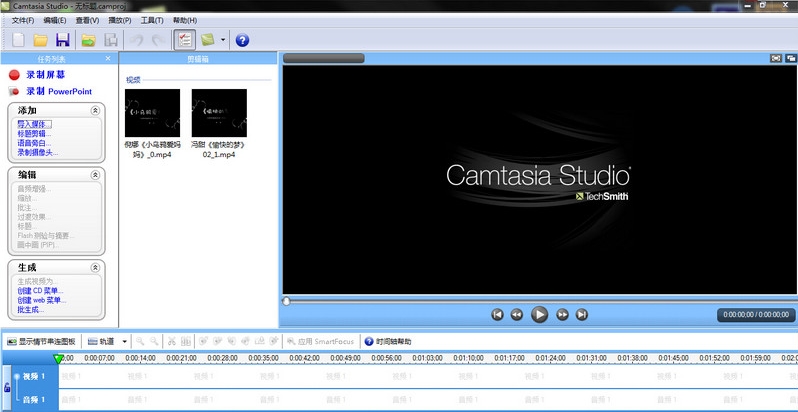Image resolution: width=798 pixels, height=412 pixels.
Task: Open the 工具(T) menu
Action: pos(152,20)
